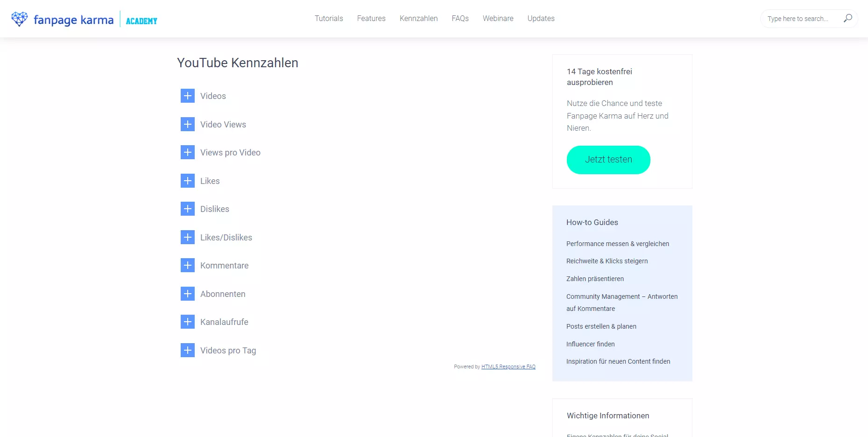Screen dimensions: 868x437
Task: Click the How-to Guides heading
Action: click(x=592, y=222)
